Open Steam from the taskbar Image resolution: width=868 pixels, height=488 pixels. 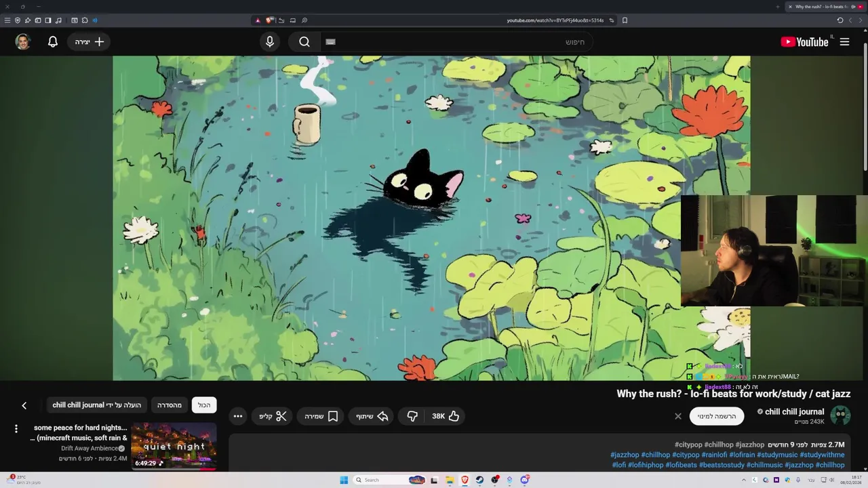coord(479,480)
